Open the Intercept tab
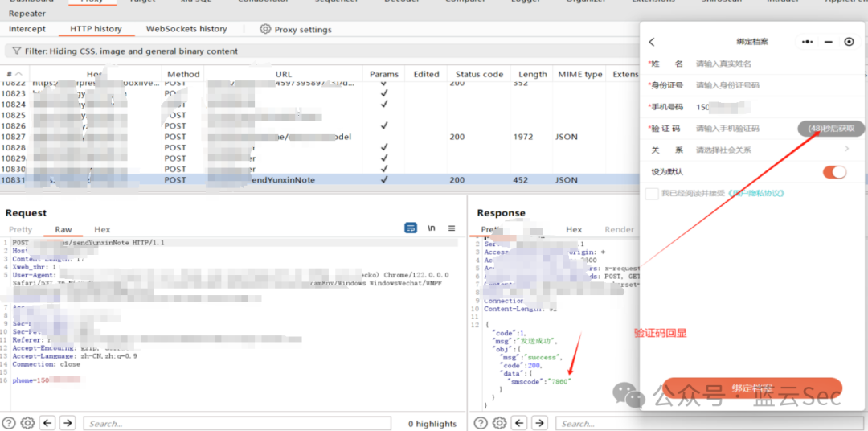868x431 pixels. 27,29
